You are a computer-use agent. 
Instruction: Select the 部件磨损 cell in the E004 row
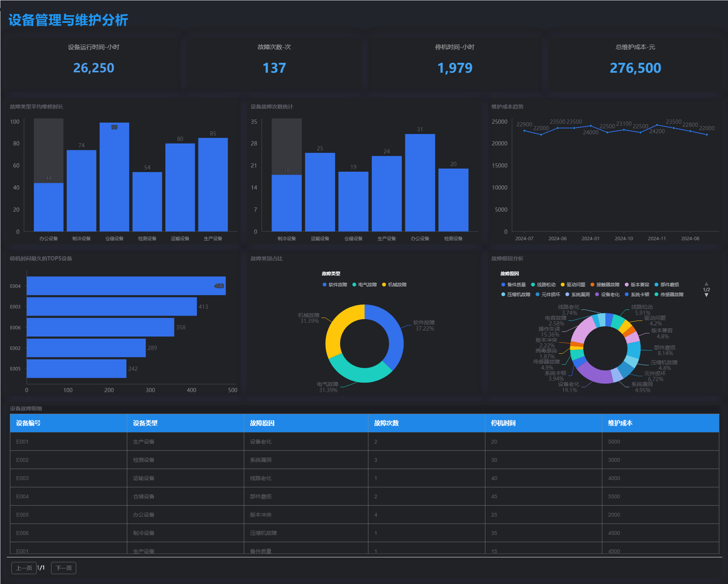pos(306,496)
